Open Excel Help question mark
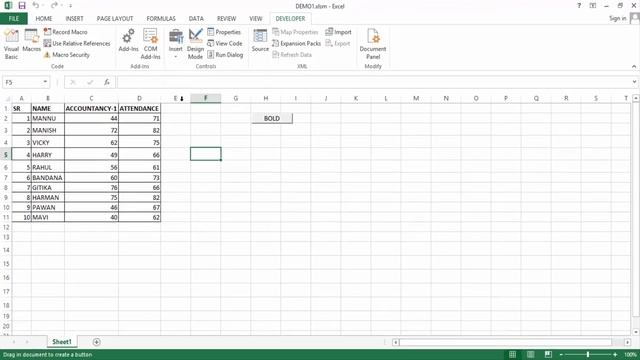 [579, 6]
